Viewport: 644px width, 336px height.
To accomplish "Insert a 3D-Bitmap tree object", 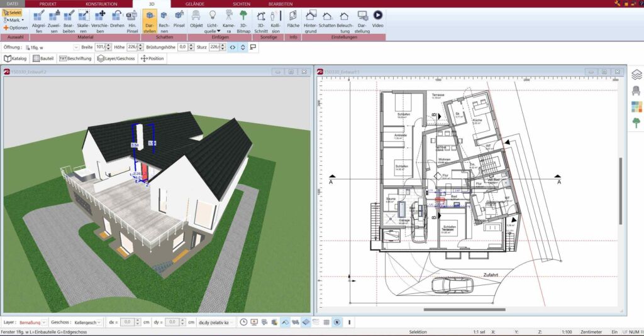I will pos(243,21).
